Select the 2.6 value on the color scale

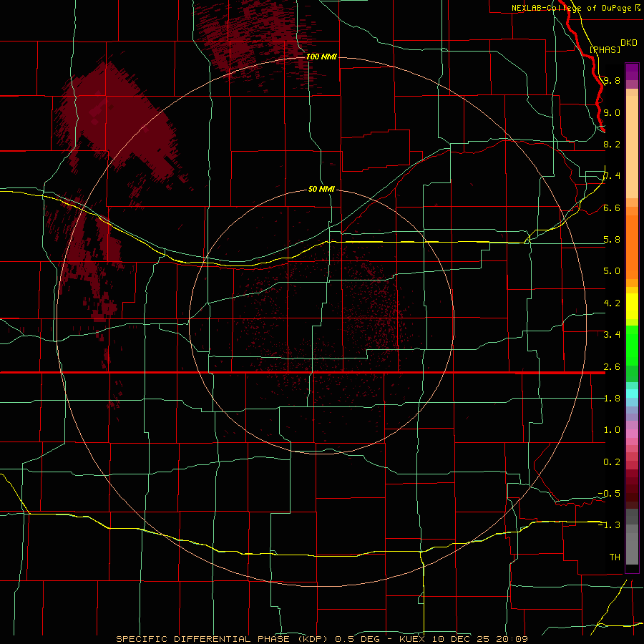[612, 367]
